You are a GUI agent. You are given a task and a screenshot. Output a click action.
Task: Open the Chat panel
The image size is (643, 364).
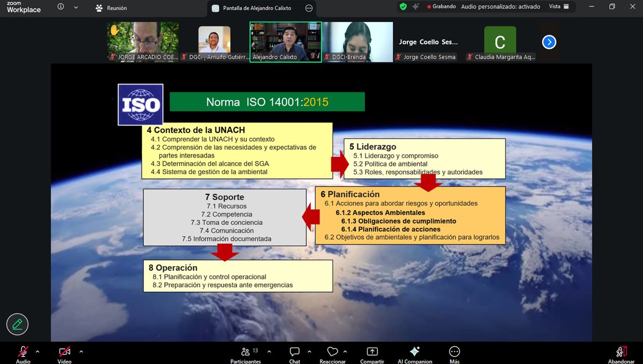pyautogui.click(x=295, y=354)
